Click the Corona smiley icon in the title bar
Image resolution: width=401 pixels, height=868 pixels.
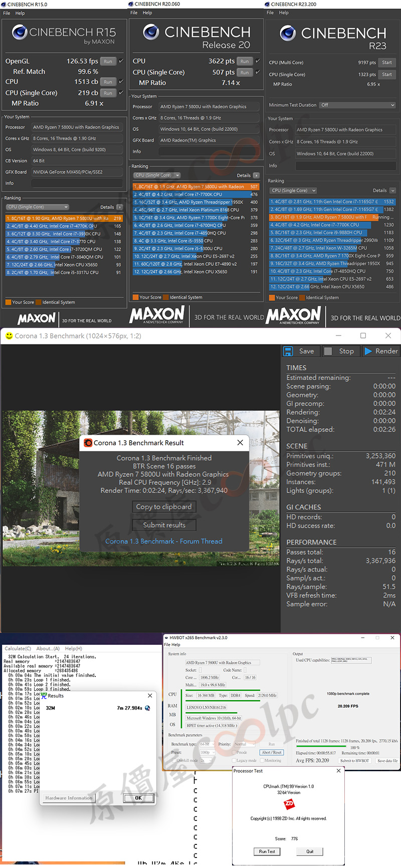tap(9, 335)
